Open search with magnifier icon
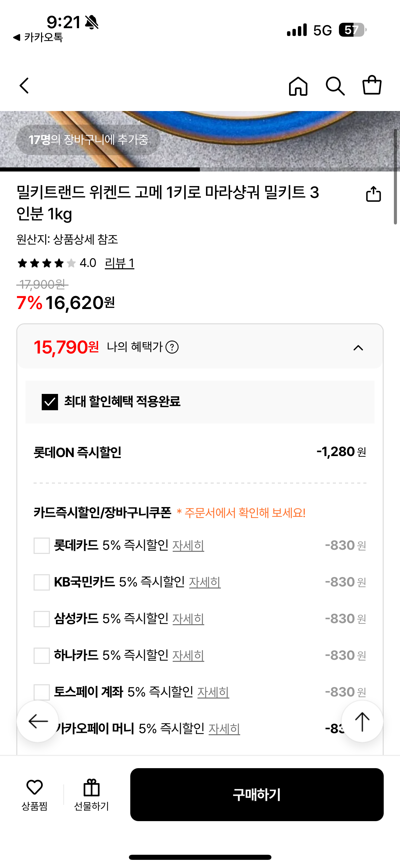 [x=335, y=86]
